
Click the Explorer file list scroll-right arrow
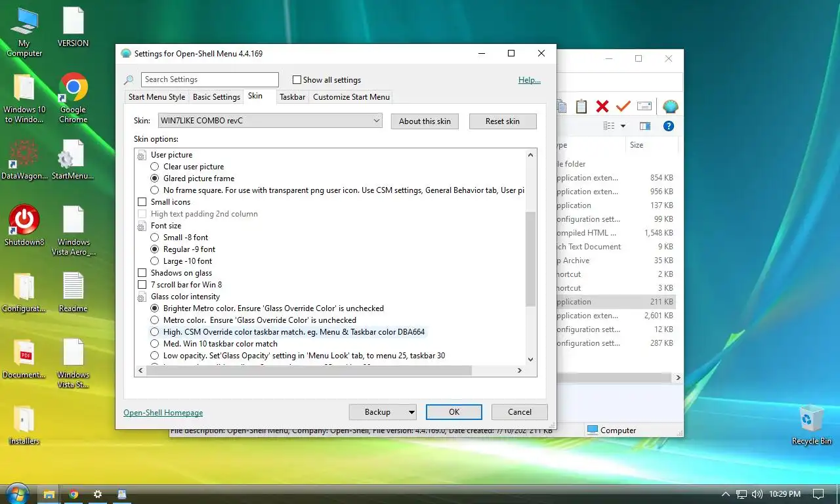click(678, 378)
